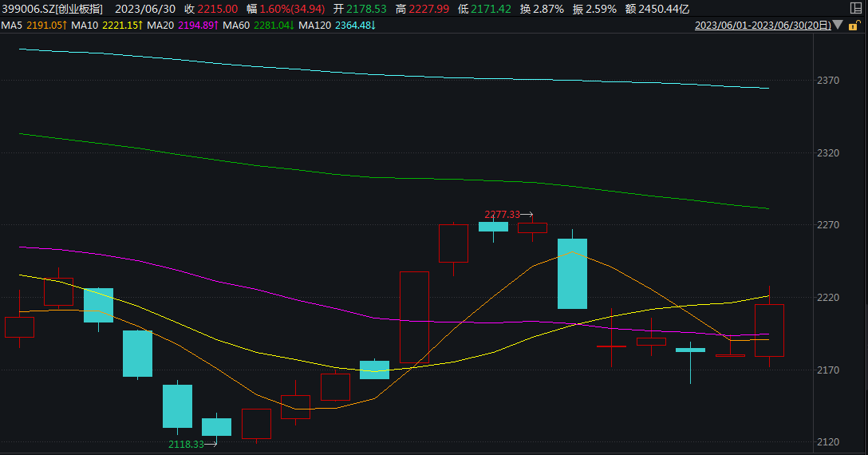Click the cyan MA120 line on chart
Screen dimensions: 868x455
click(388, 75)
